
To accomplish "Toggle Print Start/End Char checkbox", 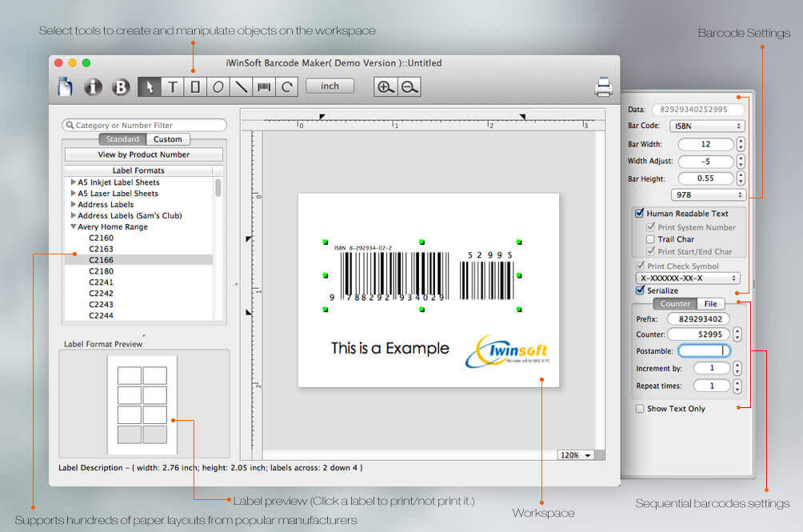I will point(650,251).
